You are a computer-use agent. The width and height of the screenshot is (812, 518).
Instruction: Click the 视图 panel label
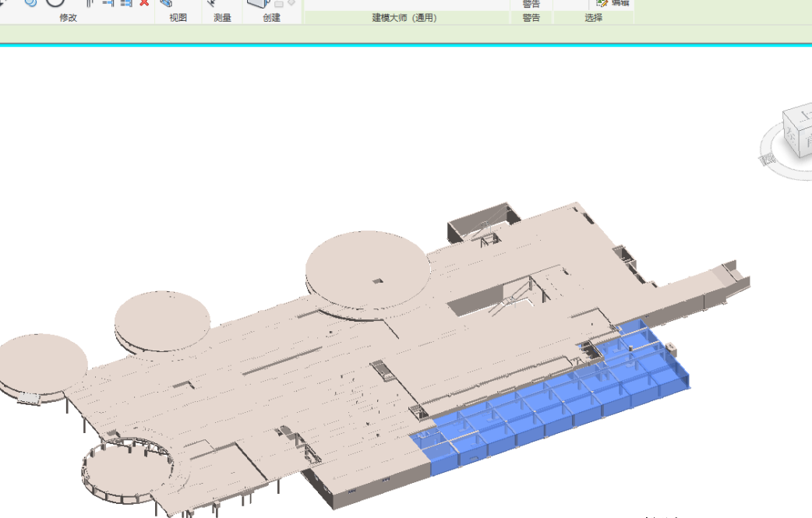click(x=178, y=18)
